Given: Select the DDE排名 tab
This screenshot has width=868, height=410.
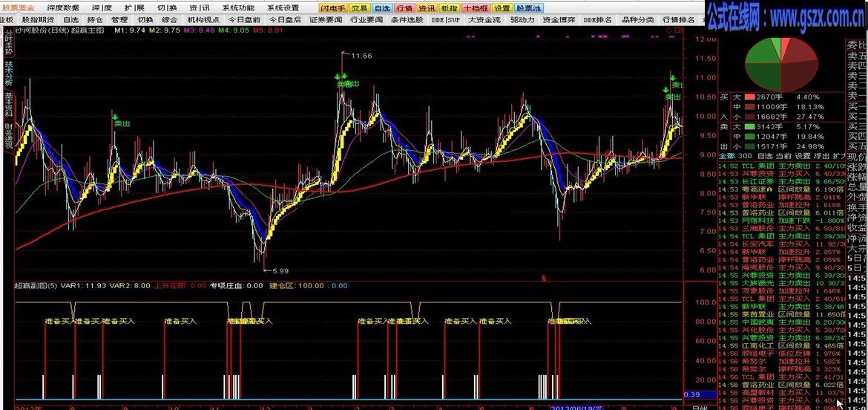Looking at the screenshot, I should pos(598,20).
